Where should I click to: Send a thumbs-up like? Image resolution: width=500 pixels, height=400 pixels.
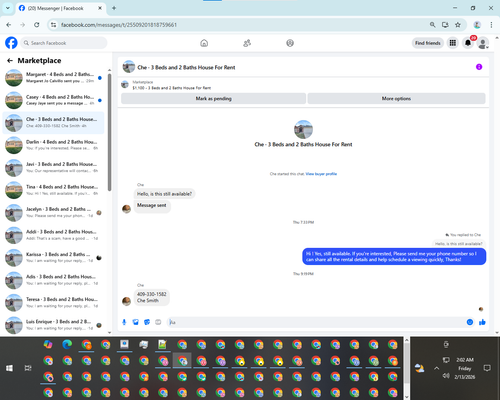coord(482,322)
